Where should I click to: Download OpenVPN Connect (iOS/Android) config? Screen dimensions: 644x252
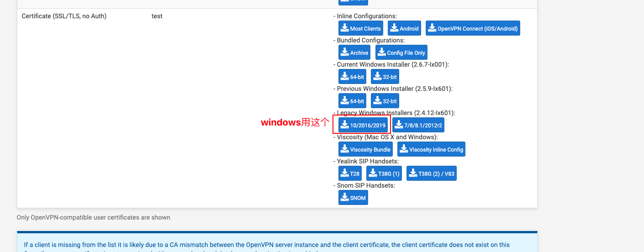pos(473,28)
